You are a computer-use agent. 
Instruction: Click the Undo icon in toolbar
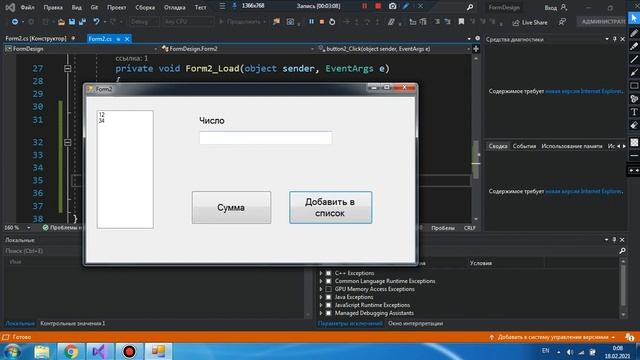coord(96,22)
